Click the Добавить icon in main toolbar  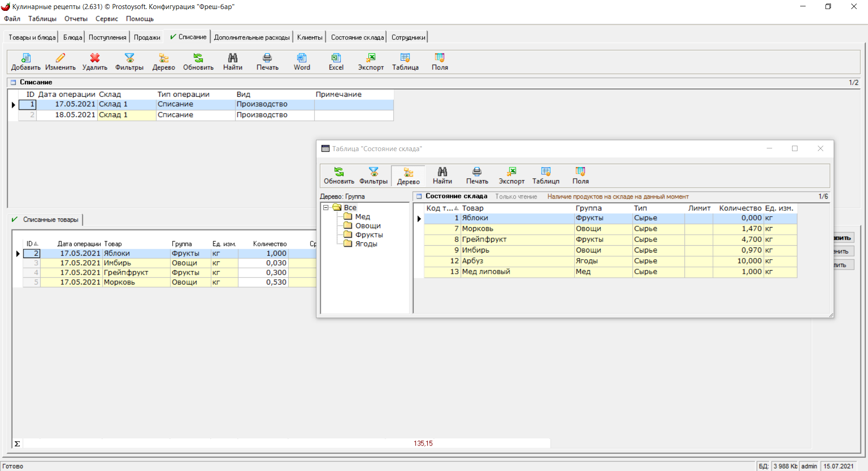[26, 58]
